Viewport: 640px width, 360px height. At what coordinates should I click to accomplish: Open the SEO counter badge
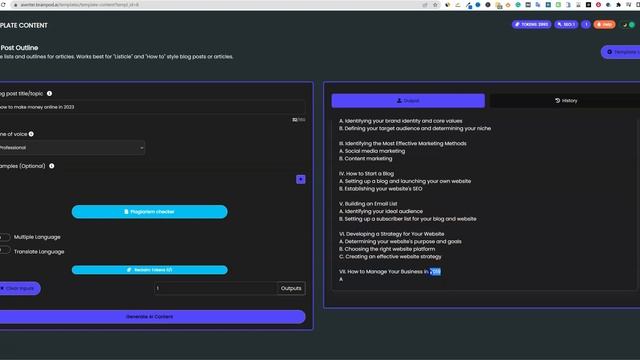[566, 24]
